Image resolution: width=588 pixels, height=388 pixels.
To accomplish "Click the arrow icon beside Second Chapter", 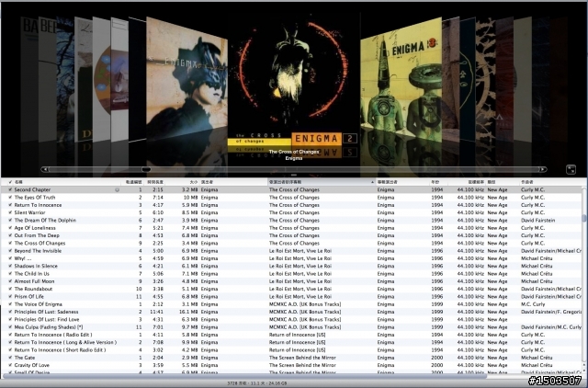I will (117, 190).
